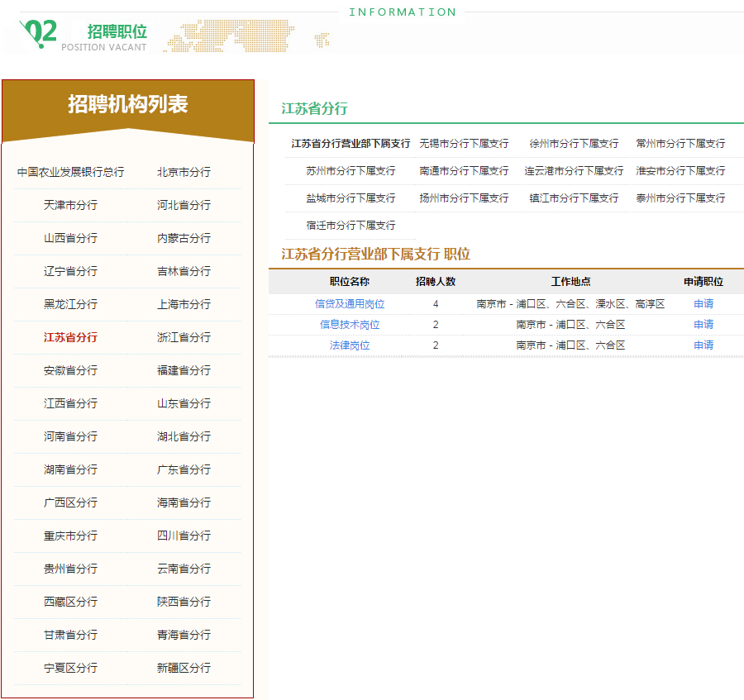The image size is (744, 700).
Task: Open 广东省分行 in the sidebar list
Action: coord(184,469)
